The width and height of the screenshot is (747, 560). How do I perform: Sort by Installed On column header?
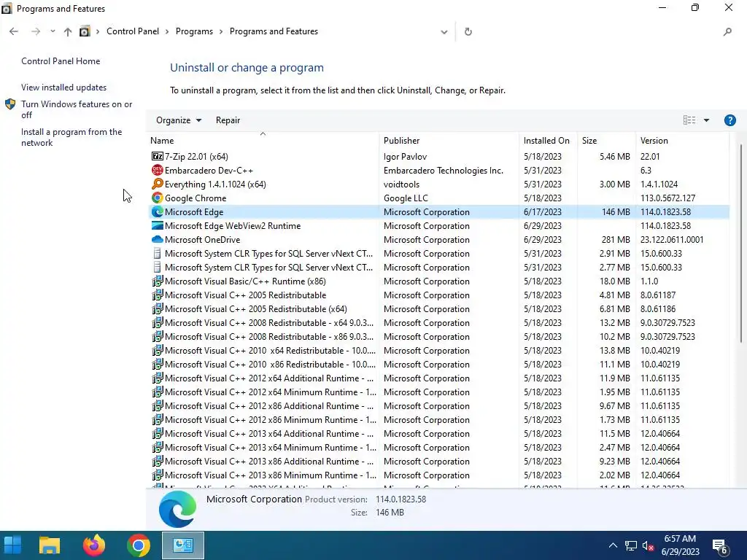click(548, 141)
